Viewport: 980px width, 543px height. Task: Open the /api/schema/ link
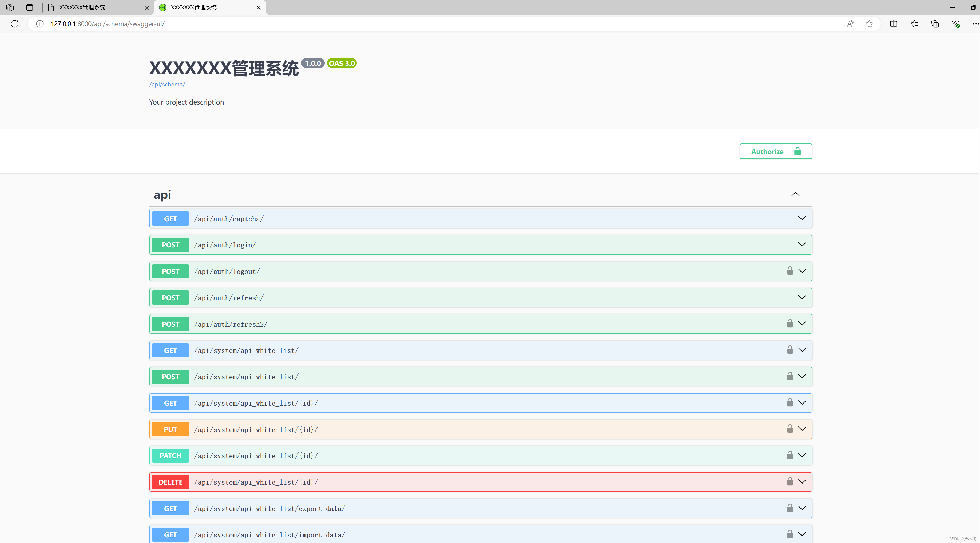coord(167,84)
